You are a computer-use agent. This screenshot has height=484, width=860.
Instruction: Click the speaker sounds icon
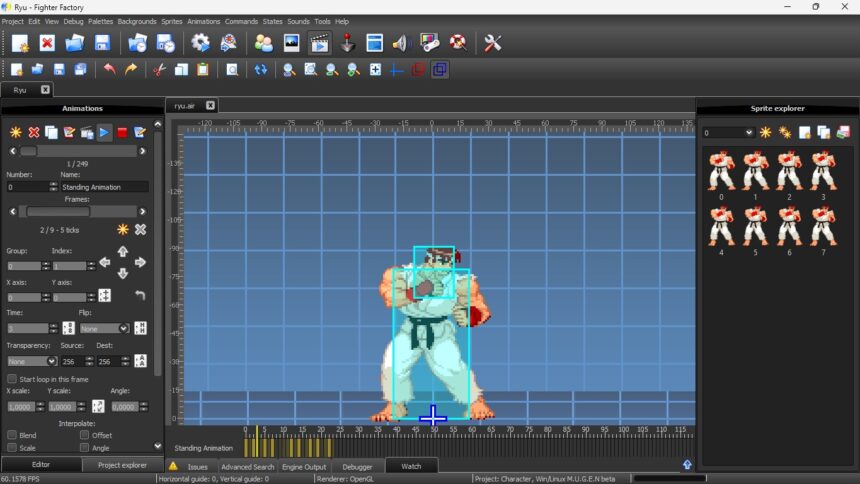402,43
